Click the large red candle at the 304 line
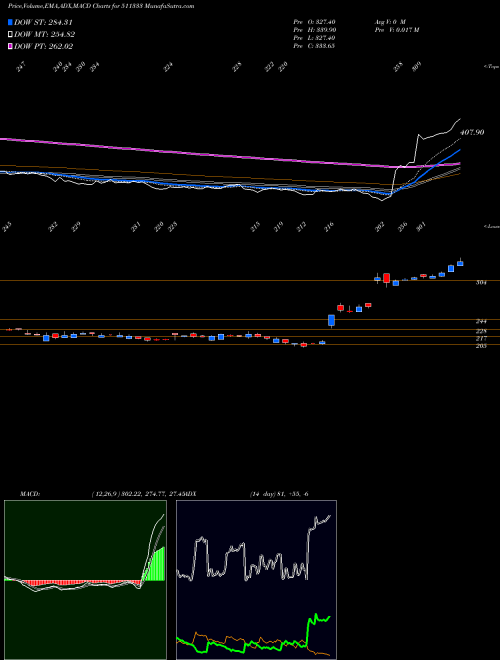Viewport: 500px width, 660px height. coord(386,278)
